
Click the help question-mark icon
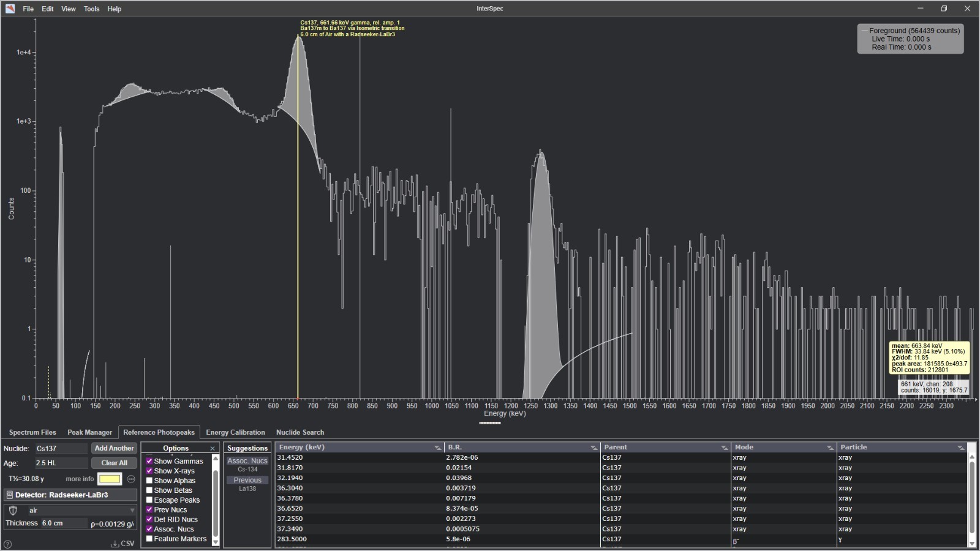click(7, 544)
